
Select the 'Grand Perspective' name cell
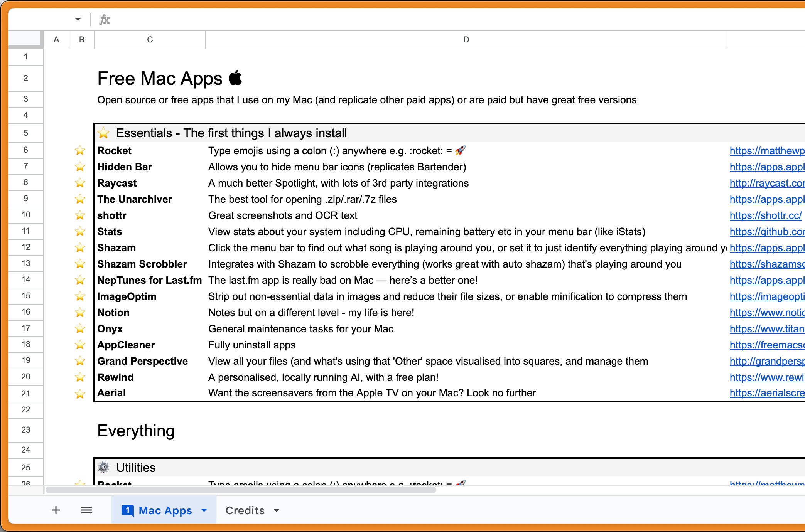pos(142,361)
